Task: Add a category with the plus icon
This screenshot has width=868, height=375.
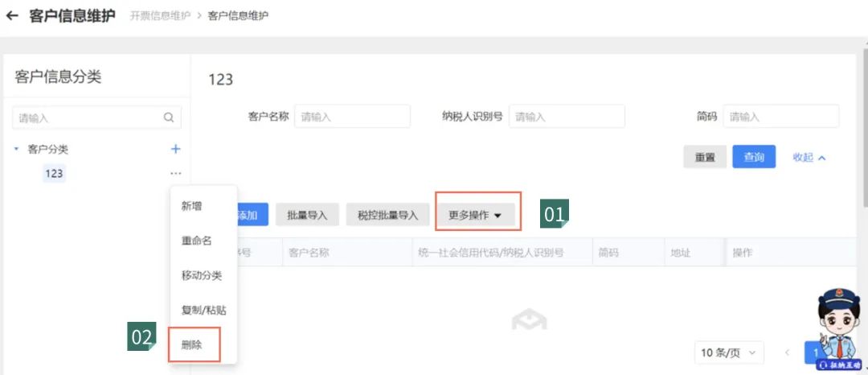Action: [x=176, y=149]
